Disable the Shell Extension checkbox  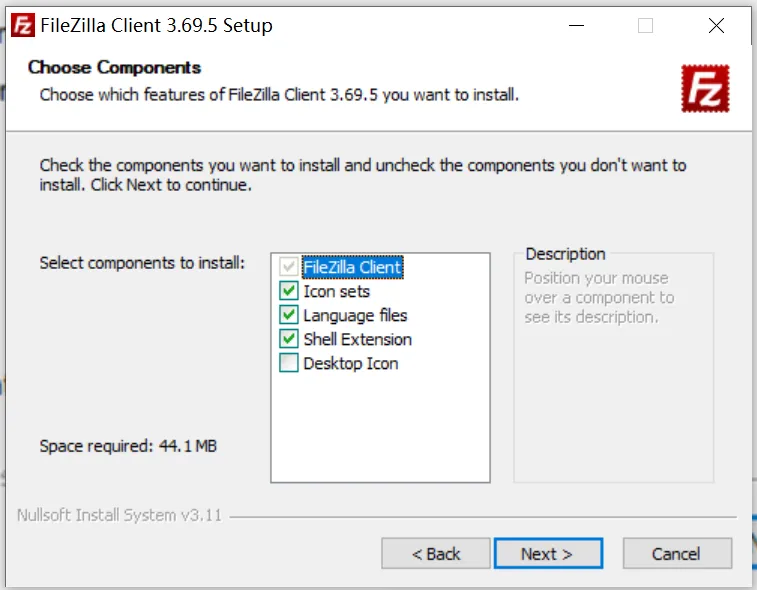(x=289, y=339)
